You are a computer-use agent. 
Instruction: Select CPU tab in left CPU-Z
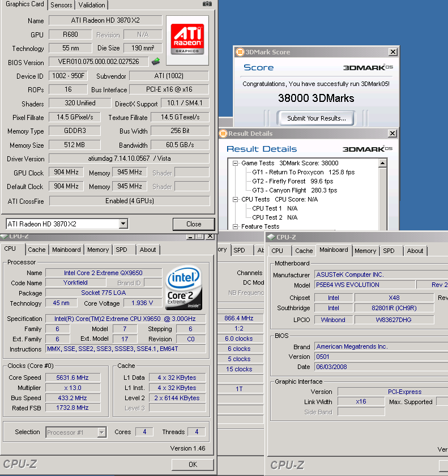10,248
